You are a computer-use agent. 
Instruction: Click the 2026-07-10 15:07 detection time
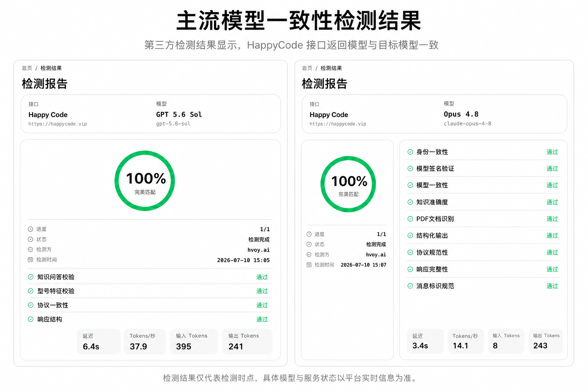point(364,265)
